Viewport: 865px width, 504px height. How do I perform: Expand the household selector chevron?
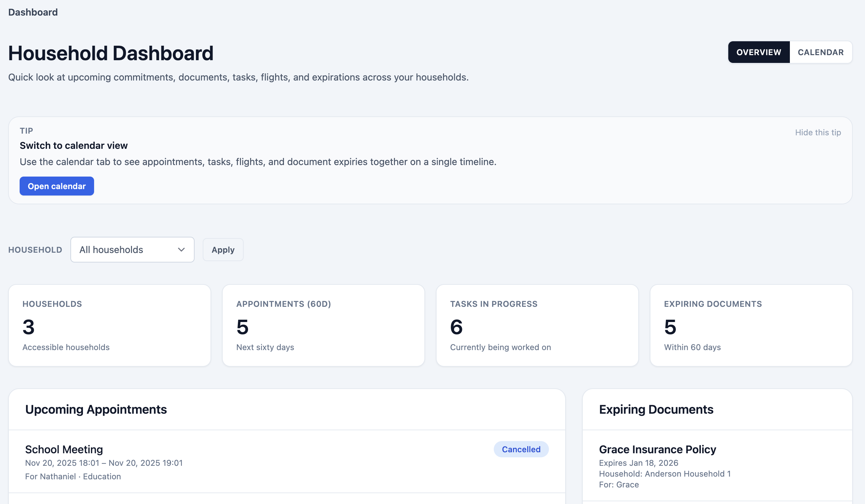(x=182, y=249)
